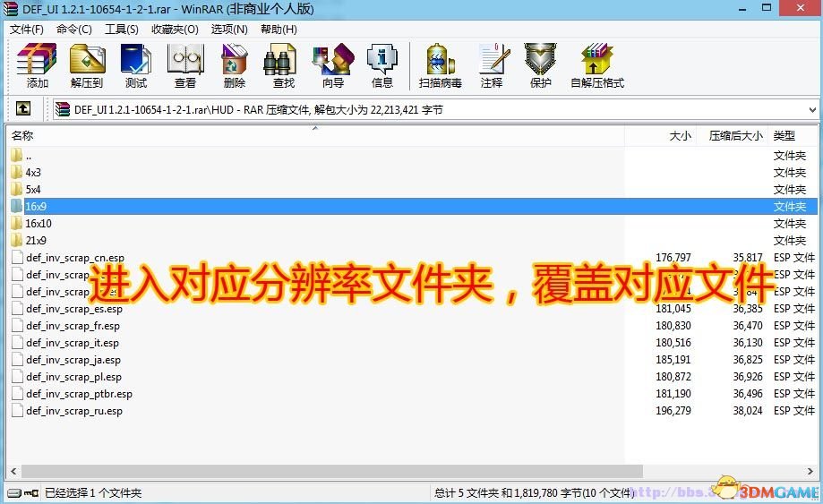The image size is (823, 504).
Task: Select the 5x4 folder
Action: pos(414,189)
